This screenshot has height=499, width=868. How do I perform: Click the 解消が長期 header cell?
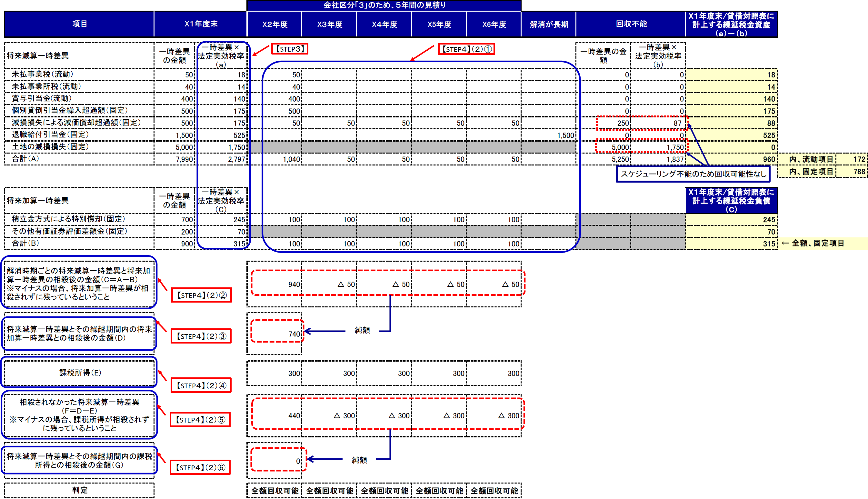tap(549, 24)
